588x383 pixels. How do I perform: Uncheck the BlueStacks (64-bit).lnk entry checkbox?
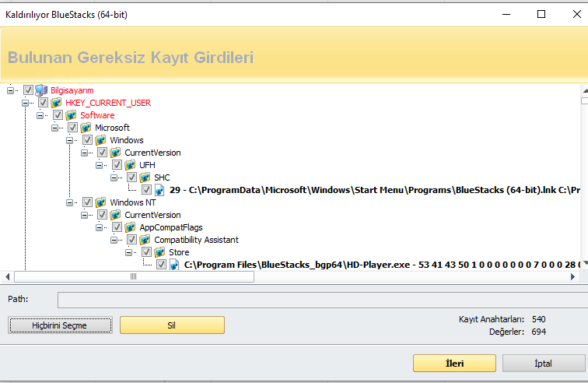click(x=147, y=190)
